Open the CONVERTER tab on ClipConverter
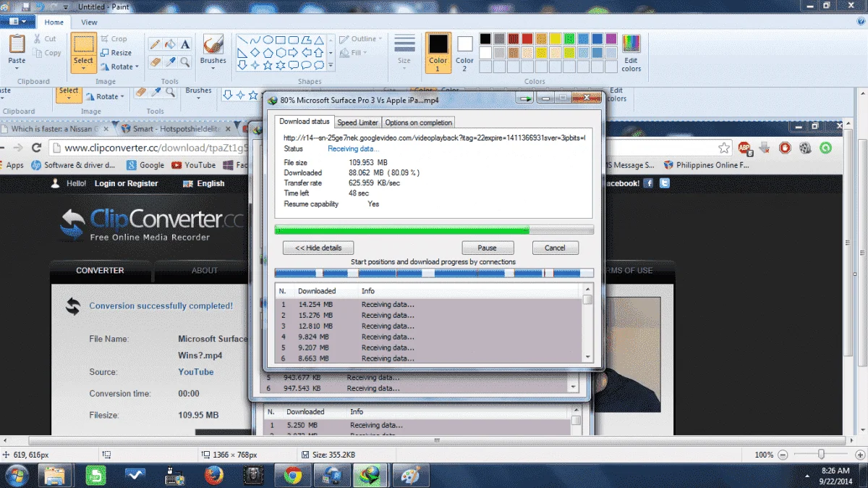Viewport: 868px width, 488px height. pos(100,270)
